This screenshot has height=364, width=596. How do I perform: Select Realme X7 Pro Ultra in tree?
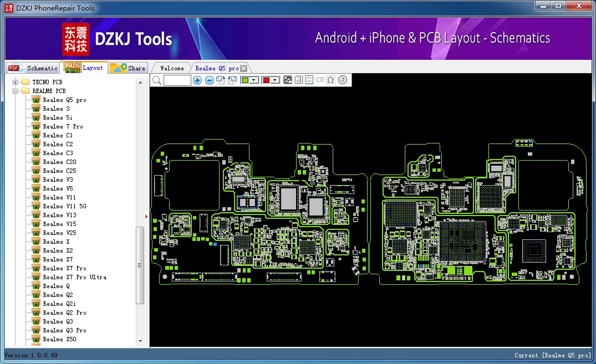(x=74, y=277)
